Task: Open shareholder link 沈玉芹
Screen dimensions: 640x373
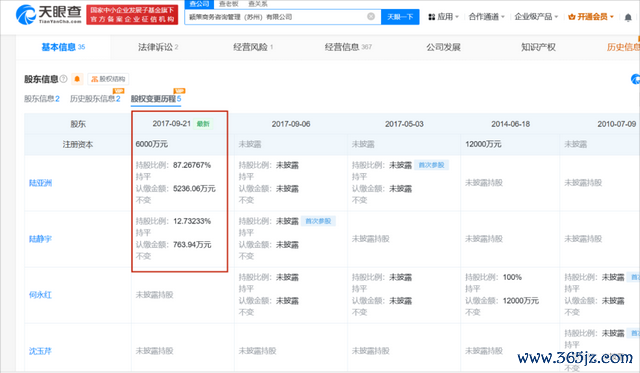Action: (40, 351)
